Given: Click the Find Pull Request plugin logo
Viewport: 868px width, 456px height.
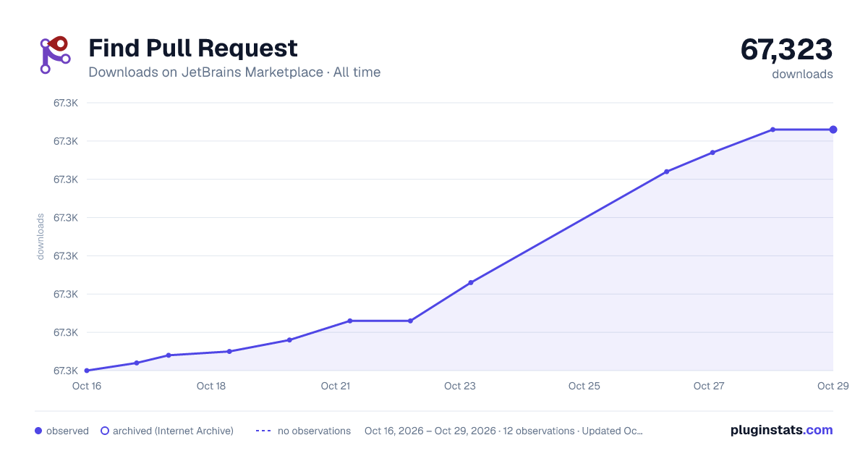Looking at the screenshot, I should (55, 55).
